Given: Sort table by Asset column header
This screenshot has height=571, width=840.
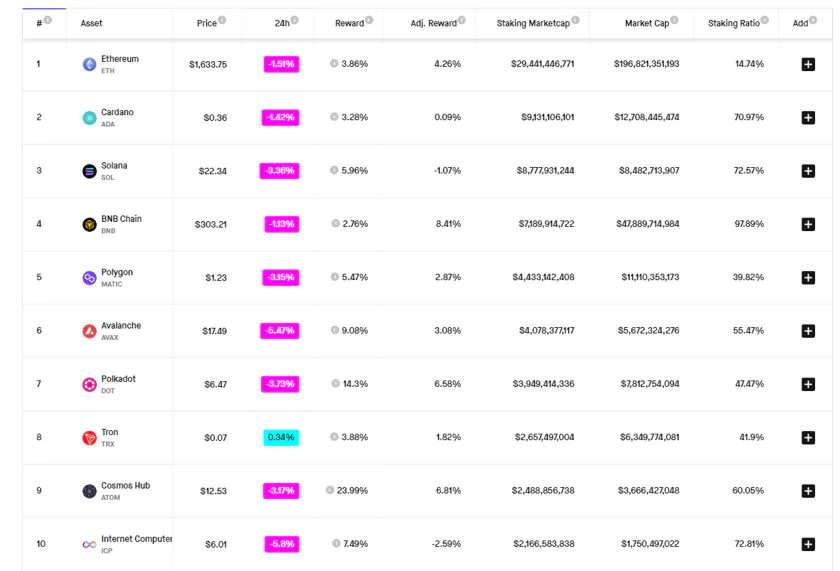Looking at the screenshot, I should coord(92,23).
